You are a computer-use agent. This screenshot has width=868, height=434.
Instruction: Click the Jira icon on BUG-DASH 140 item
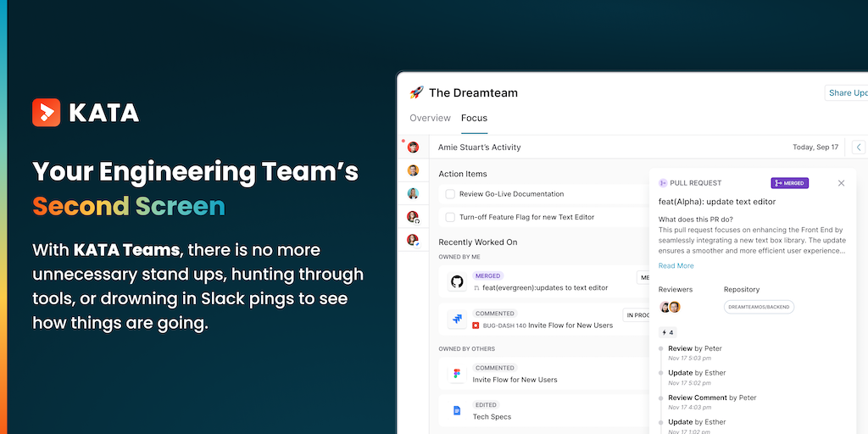(x=457, y=319)
